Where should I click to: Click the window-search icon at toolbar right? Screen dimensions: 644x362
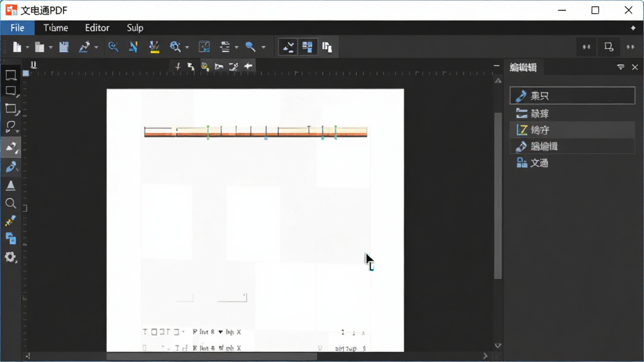coord(609,47)
